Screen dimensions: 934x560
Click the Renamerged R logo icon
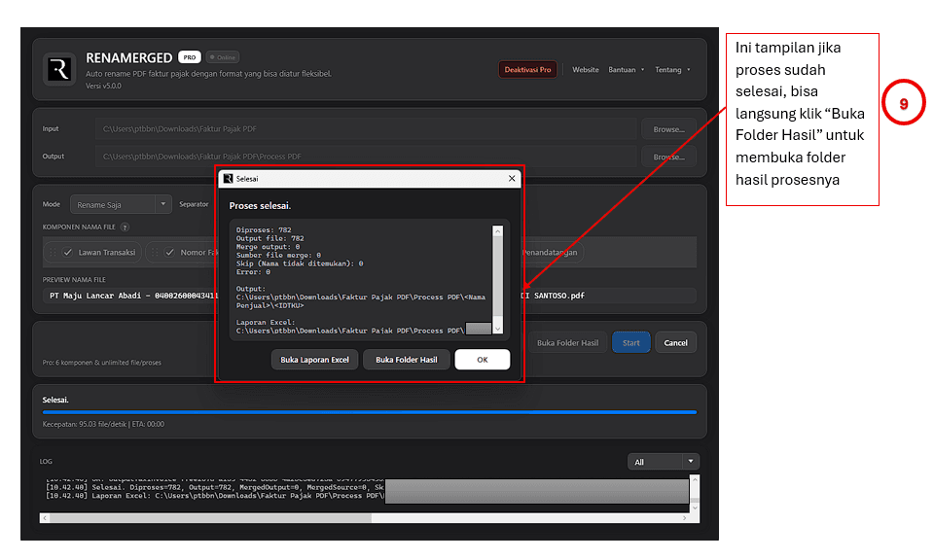tap(59, 69)
